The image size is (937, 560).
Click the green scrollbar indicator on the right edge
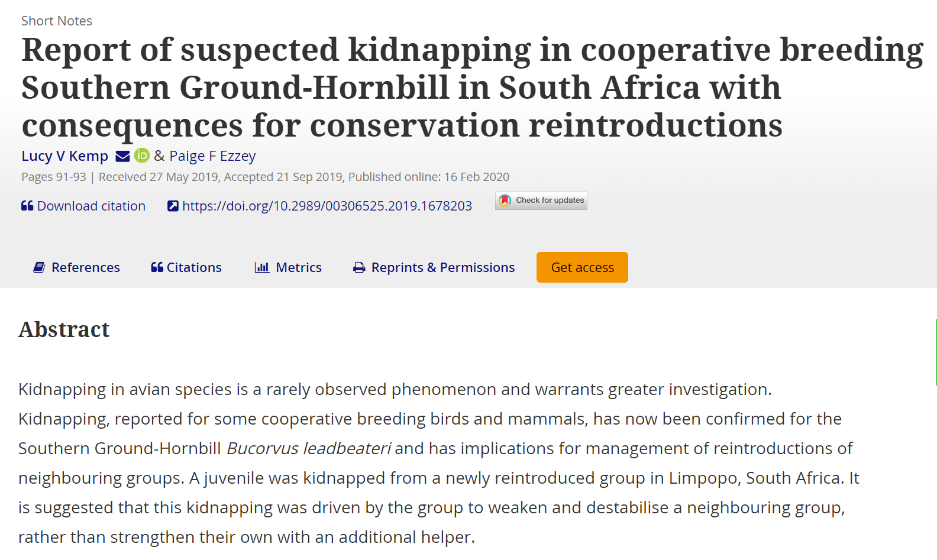point(935,352)
